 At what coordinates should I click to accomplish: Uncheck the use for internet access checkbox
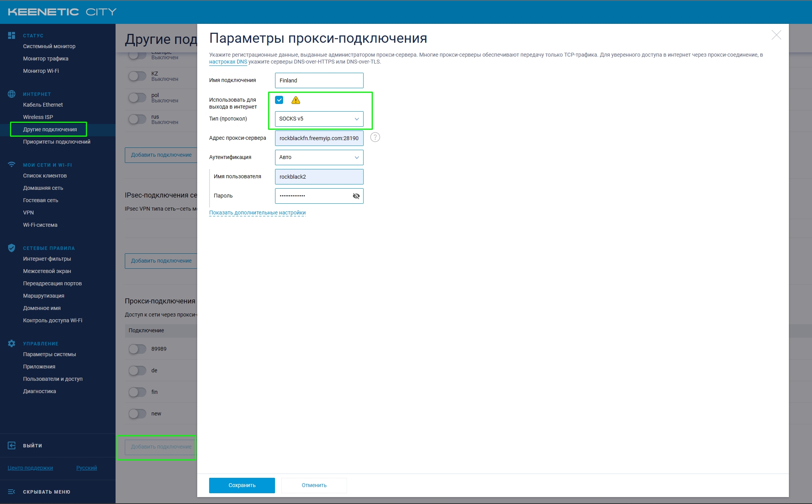point(279,100)
